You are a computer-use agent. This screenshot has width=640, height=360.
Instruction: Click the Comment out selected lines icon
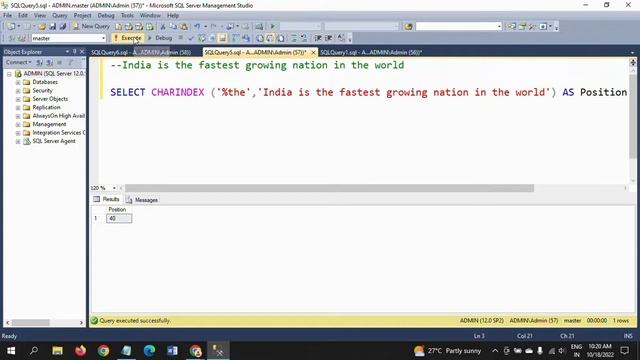coord(293,38)
